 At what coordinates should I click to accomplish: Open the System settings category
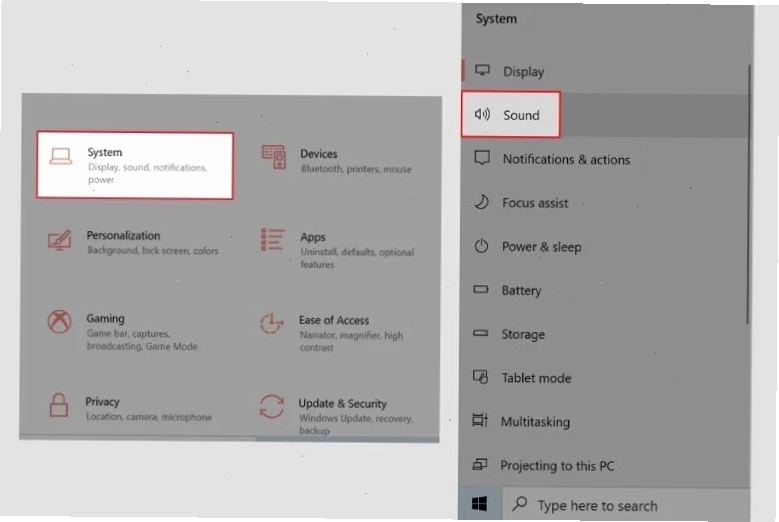[x=135, y=165]
